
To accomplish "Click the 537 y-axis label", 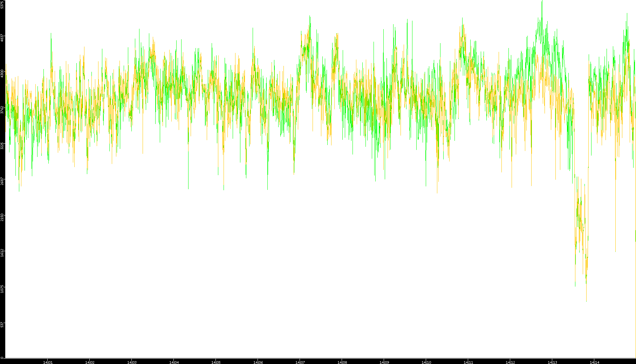I will (2, 324).
